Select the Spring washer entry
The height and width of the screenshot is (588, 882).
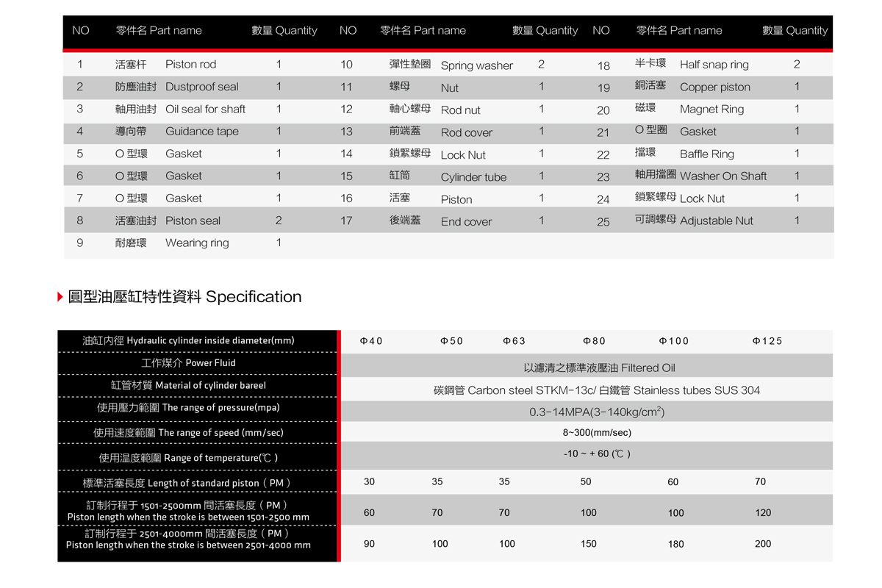[x=476, y=65]
